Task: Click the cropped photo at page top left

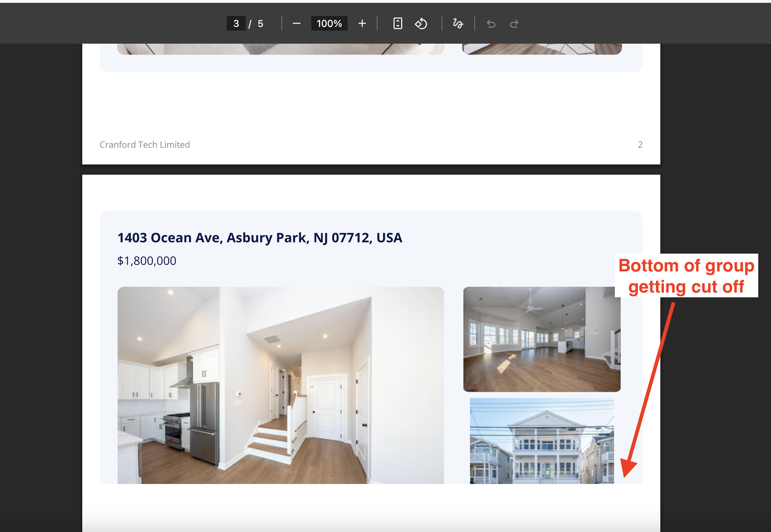Action: tap(280, 49)
